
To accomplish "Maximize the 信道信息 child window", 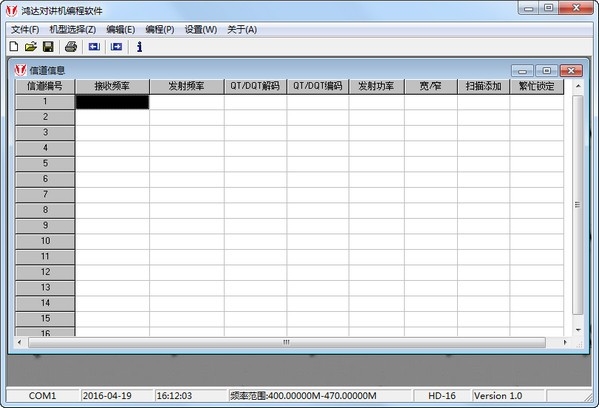I will pos(546,71).
